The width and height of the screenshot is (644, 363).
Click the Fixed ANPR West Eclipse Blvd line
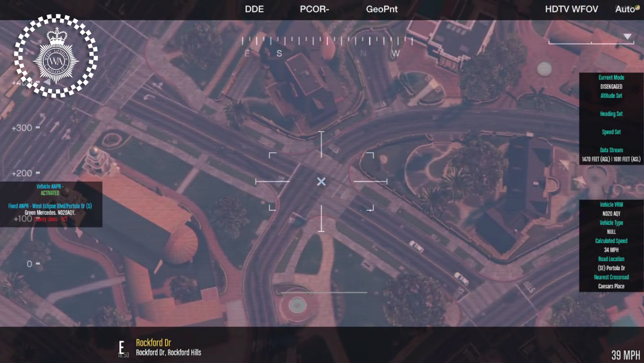click(50, 206)
